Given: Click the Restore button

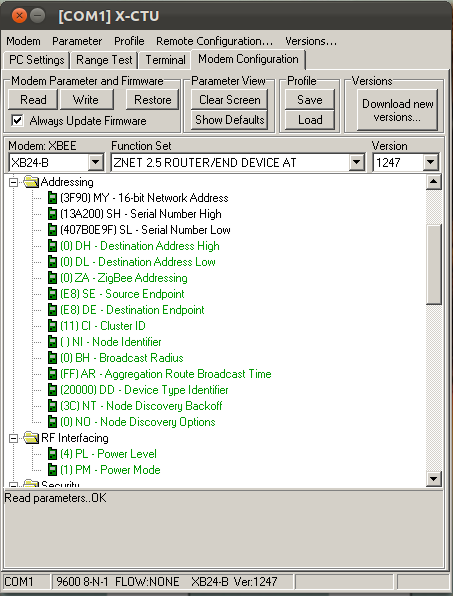Looking at the screenshot, I should [152, 100].
